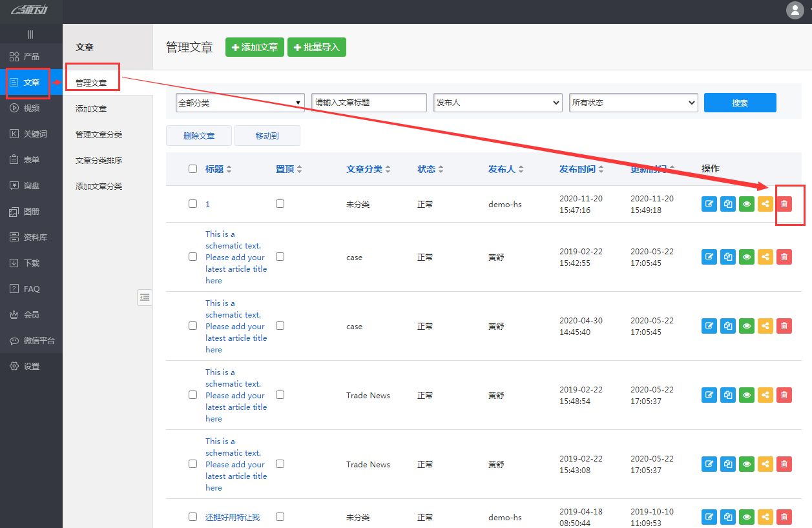This screenshot has width=812, height=528.
Task: Edit the article titled 1 using its edit icon
Action: [709, 203]
